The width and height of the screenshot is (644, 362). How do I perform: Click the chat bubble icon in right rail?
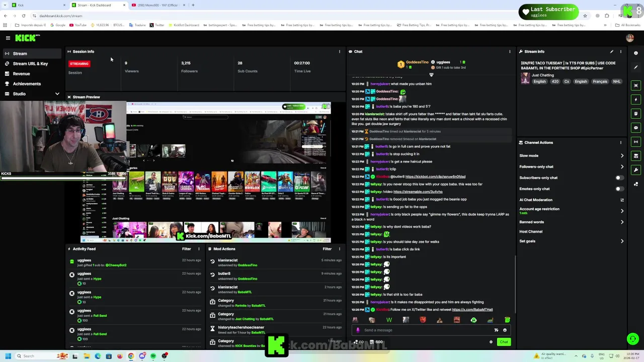point(636,128)
